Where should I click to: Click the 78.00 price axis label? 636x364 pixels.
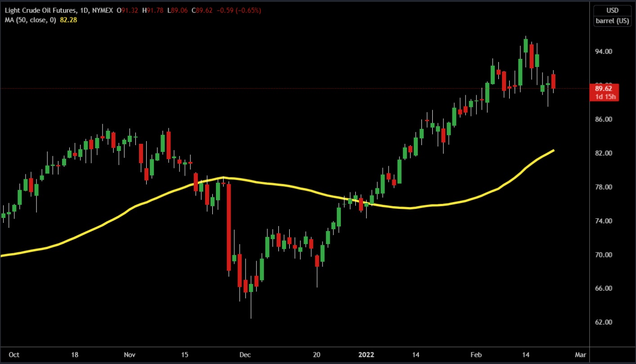click(x=604, y=187)
